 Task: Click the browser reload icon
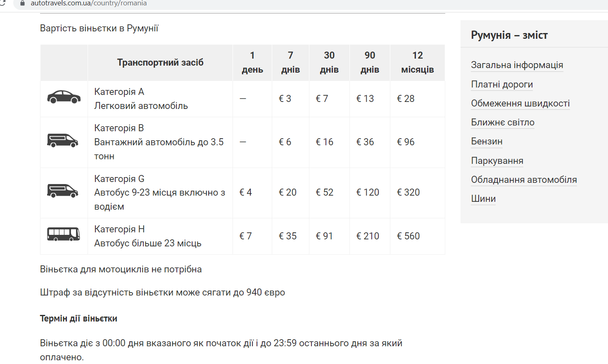(x=2, y=3)
